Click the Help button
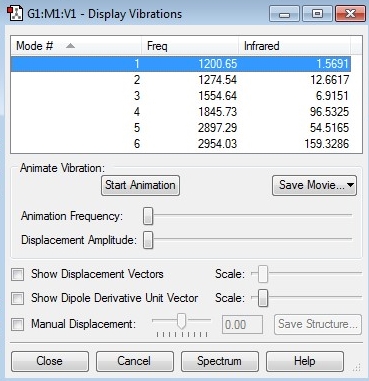Viewport: 369px width, 381px height. coord(304,361)
